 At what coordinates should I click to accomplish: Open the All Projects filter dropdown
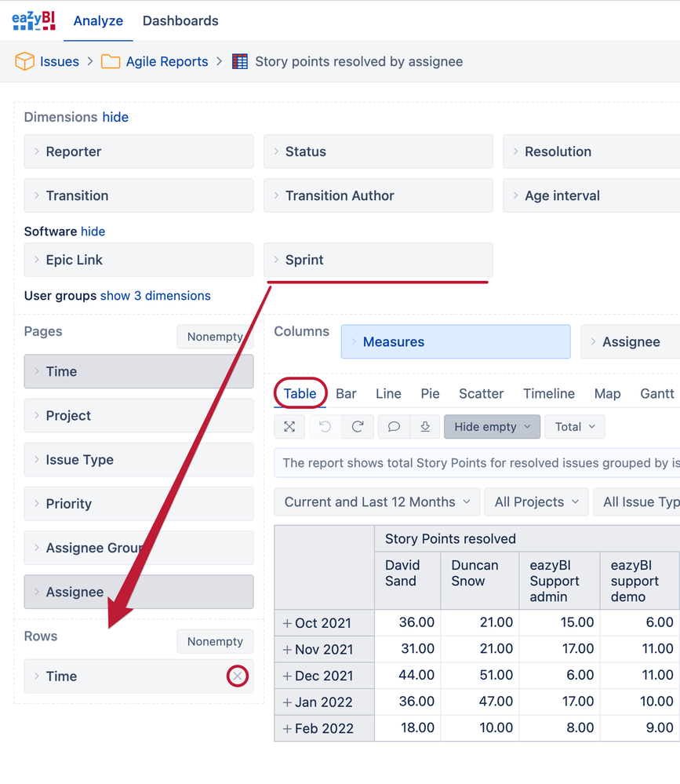536,502
